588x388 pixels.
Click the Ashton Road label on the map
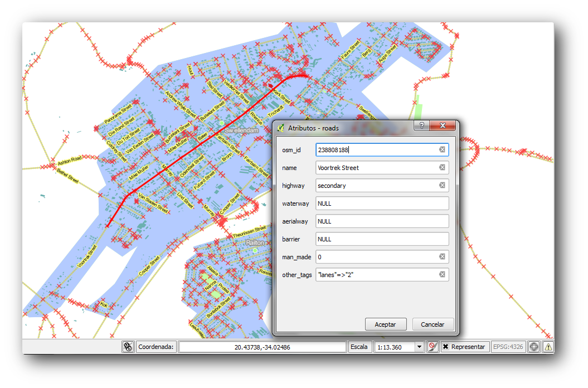point(69,161)
